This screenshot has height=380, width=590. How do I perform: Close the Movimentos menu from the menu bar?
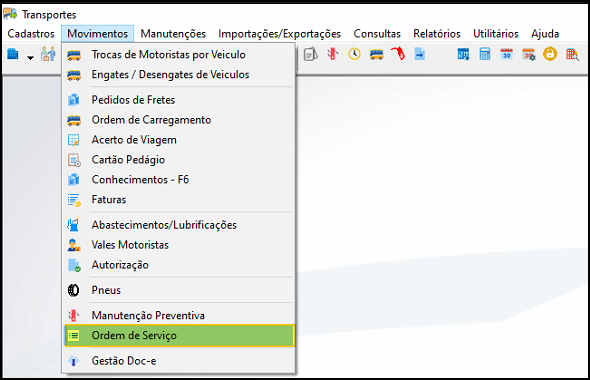pos(97,33)
